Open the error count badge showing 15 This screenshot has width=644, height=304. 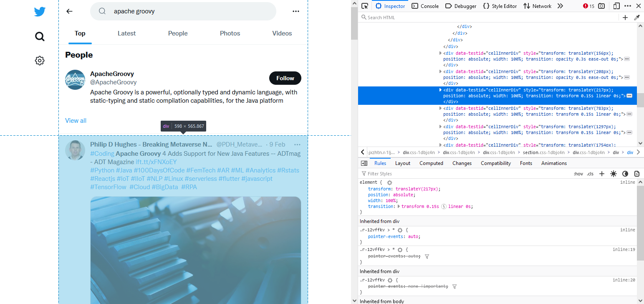tap(588, 6)
